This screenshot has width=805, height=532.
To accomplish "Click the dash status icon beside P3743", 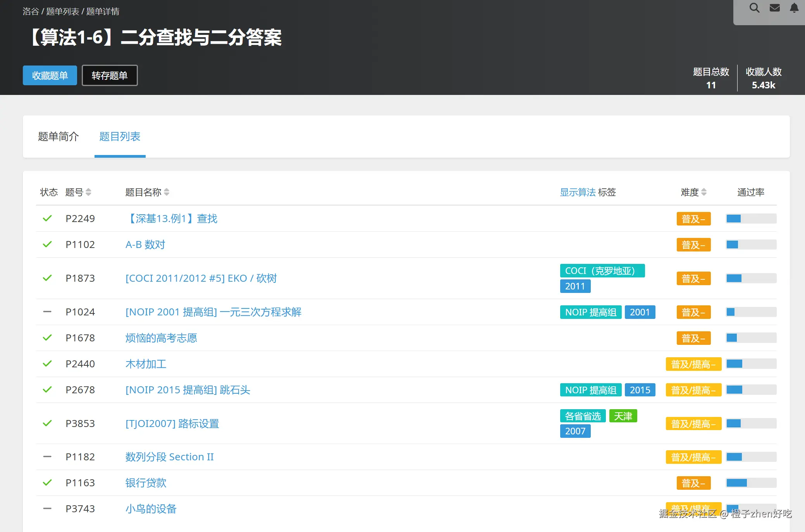I will 47,509.
